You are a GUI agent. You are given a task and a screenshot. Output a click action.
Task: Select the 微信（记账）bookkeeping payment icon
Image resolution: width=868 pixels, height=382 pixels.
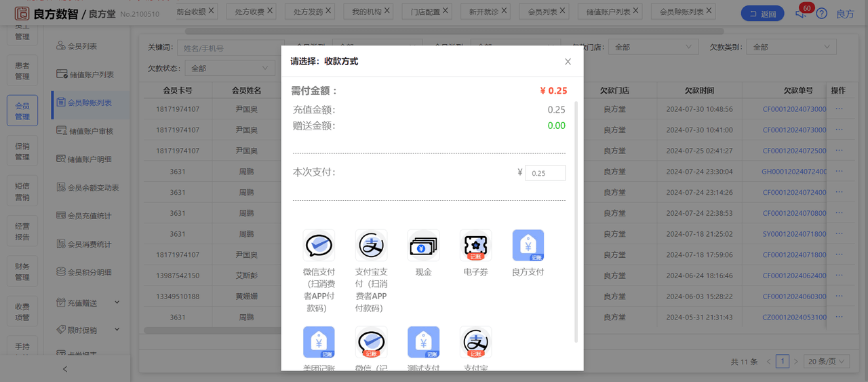point(371,342)
